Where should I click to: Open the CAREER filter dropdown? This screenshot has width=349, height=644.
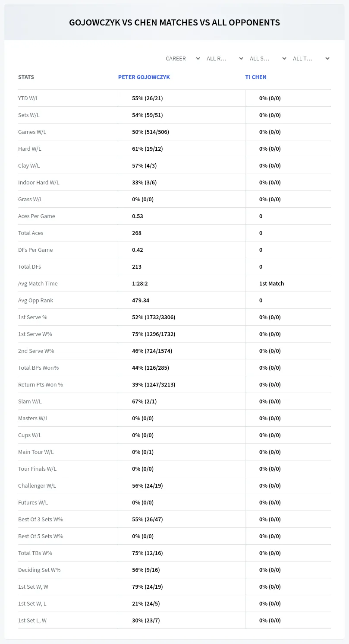tap(182, 58)
